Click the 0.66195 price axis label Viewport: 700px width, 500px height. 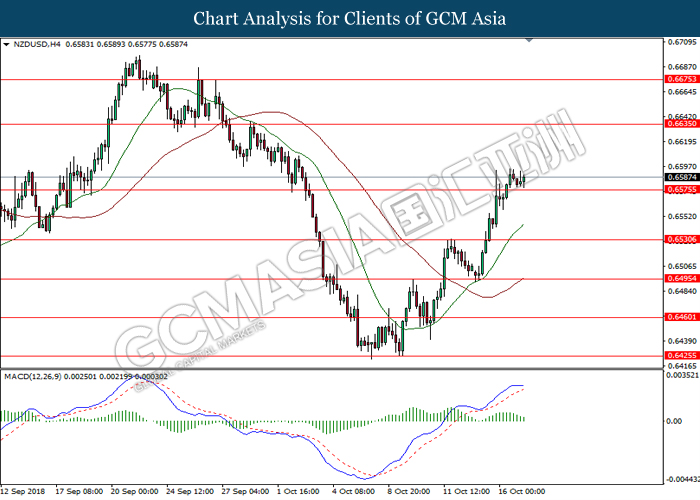(x=682, y=142)
